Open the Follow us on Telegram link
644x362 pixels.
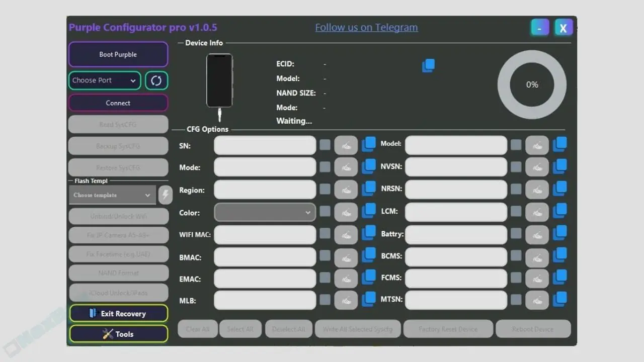(x=366, y=27)
